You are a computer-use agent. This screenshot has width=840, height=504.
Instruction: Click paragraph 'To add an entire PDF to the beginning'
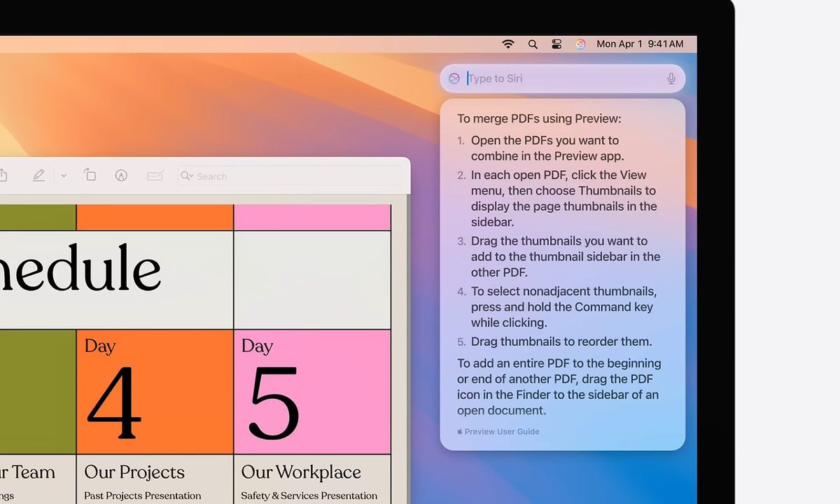tap(559, 363)
